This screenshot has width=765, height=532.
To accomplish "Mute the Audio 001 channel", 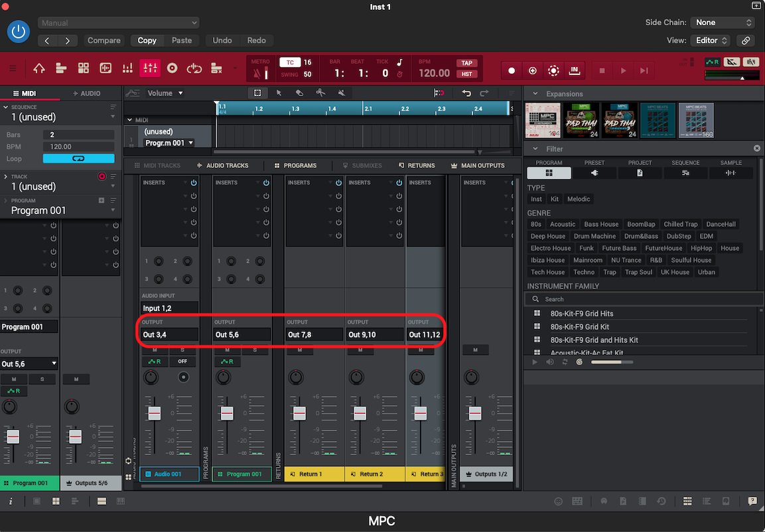I will (155, 350).
